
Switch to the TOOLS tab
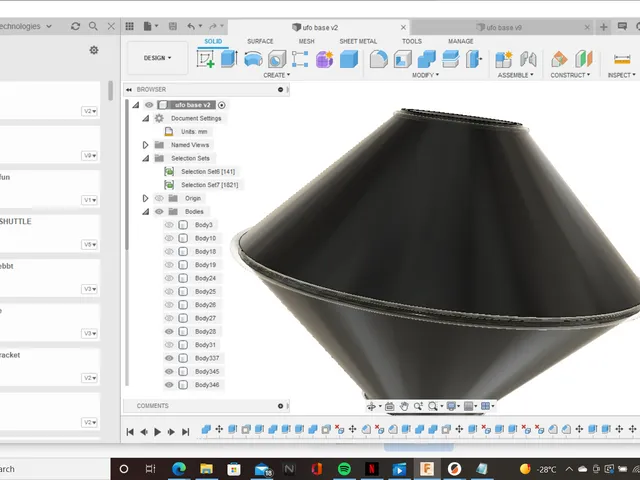(411, 41)
